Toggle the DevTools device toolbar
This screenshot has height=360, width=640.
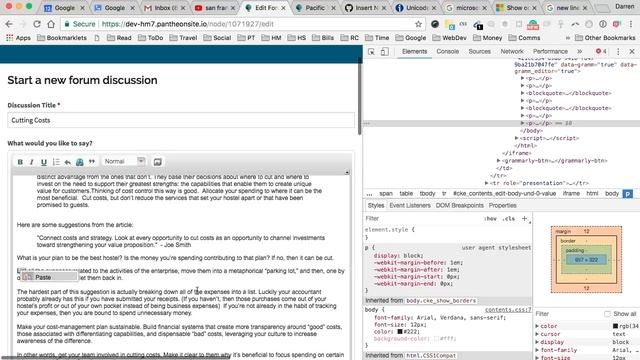384,52
